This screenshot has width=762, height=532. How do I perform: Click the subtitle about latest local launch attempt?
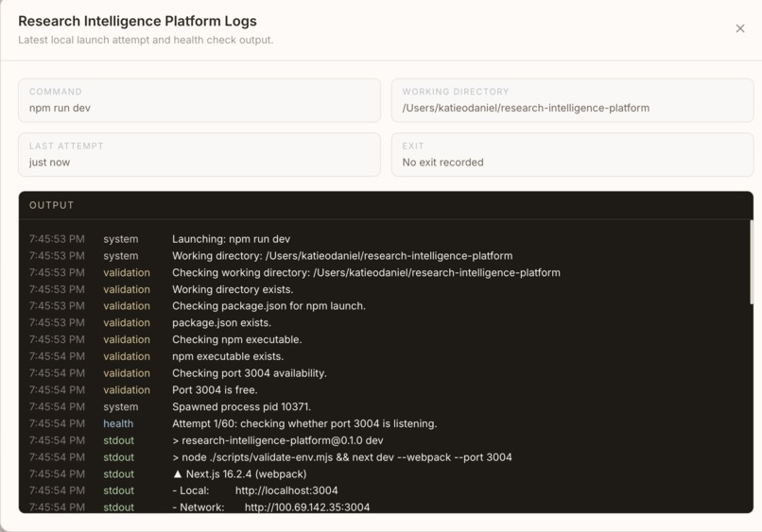tap(146, 40)
